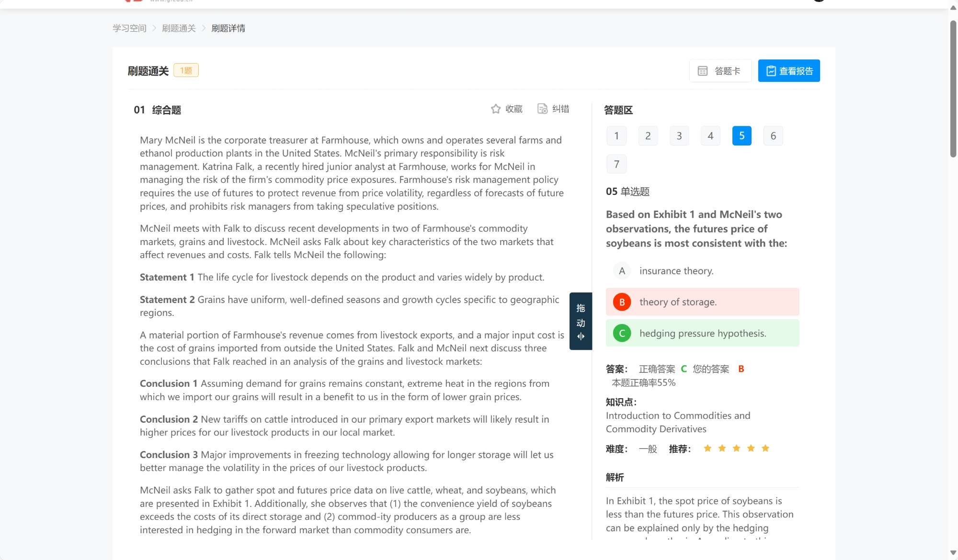The width and height of the screenshot is (958, 560).
Task: Jump to question 1
Action: (x=616, y=136)
